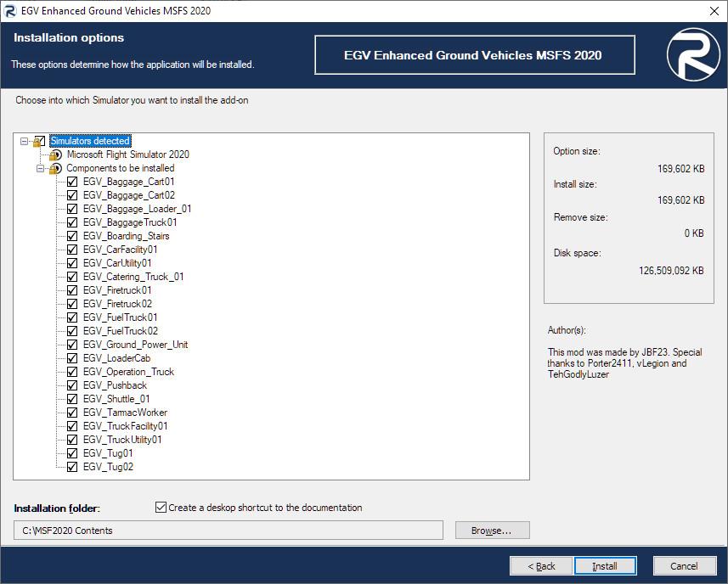
Task: Start installation with Install button
Action: tap(605, 566)
